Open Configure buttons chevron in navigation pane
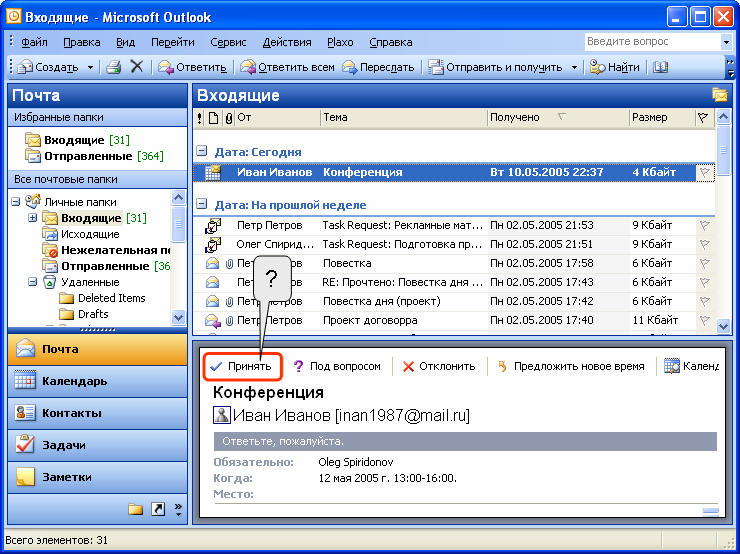740x554 pixels. pyautogui.click(x=178, y=509)
